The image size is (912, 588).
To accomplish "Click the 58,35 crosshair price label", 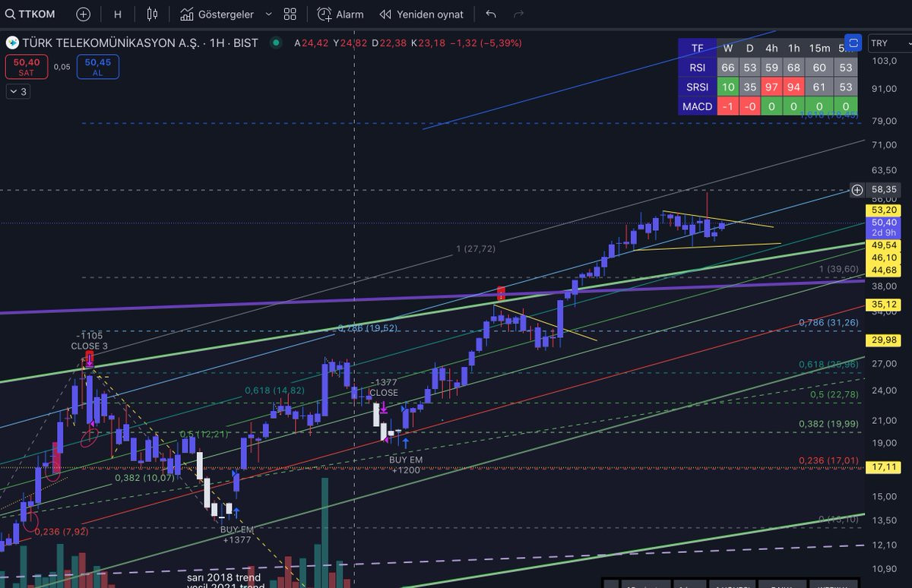I will (x=885, y=189).
